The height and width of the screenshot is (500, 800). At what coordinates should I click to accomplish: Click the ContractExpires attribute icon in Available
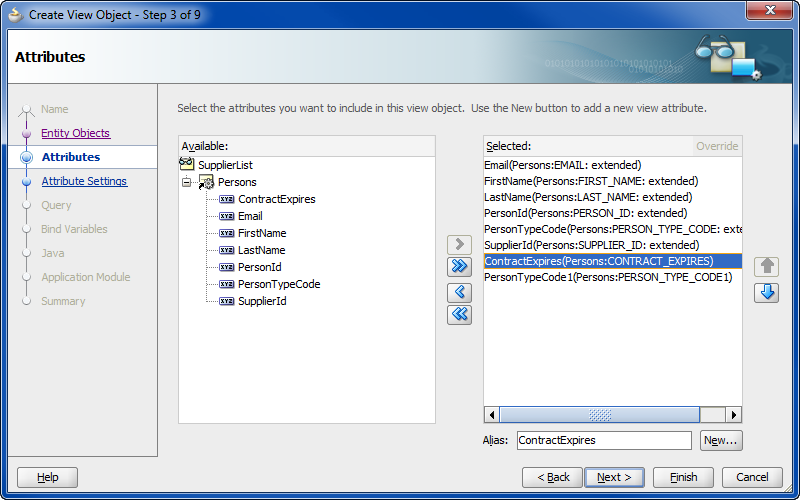click(x=227, y=199)
